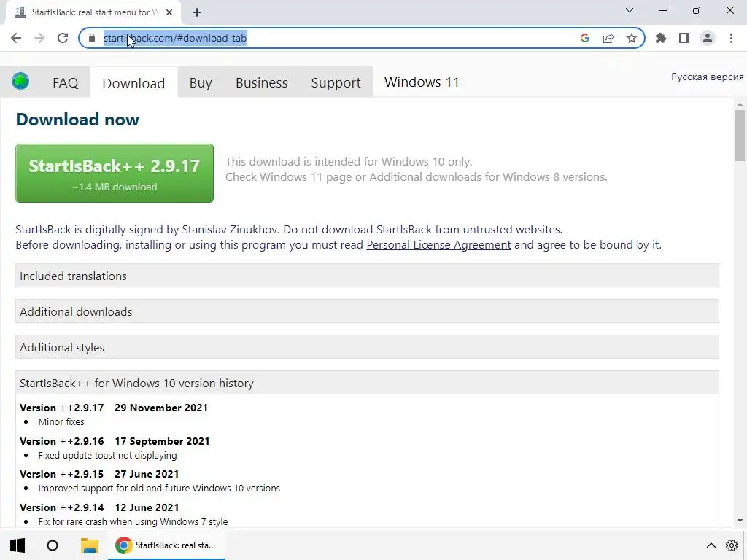Open the tab search chevron
The image size is (747, 560).
pos(630,10)
